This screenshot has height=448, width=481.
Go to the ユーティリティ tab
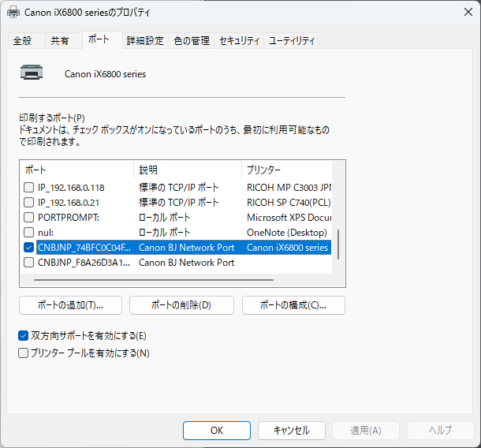291,41
